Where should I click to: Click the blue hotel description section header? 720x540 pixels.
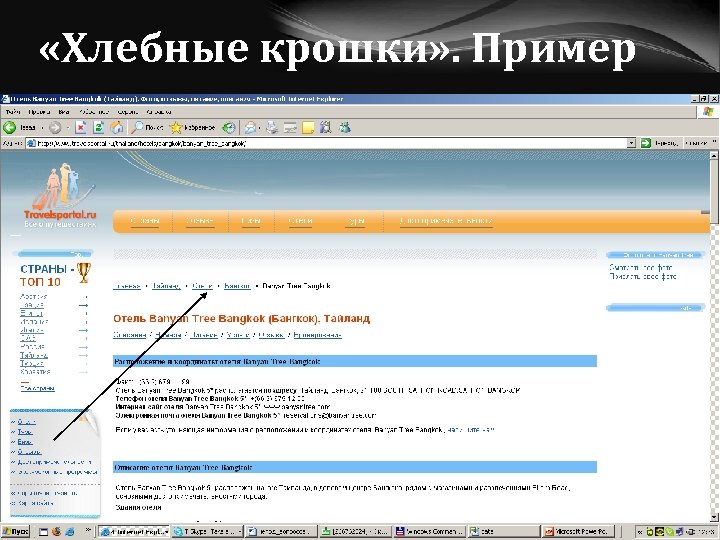point(354,467)
